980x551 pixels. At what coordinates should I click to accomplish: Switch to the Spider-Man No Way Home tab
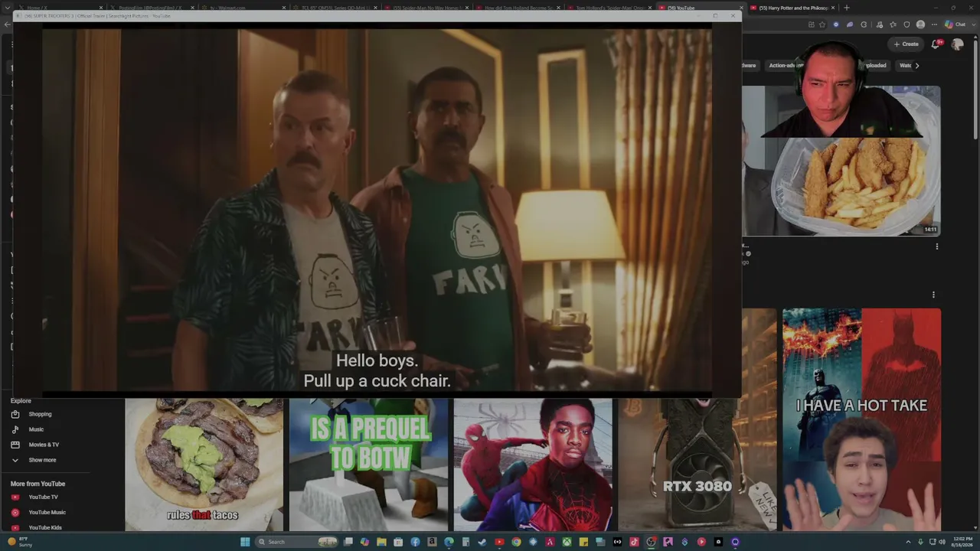coord(426,8)
